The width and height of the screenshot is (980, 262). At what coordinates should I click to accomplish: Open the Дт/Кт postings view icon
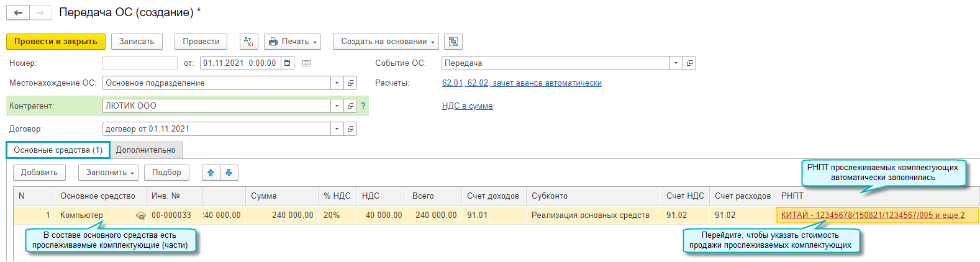tap(249, 42)
